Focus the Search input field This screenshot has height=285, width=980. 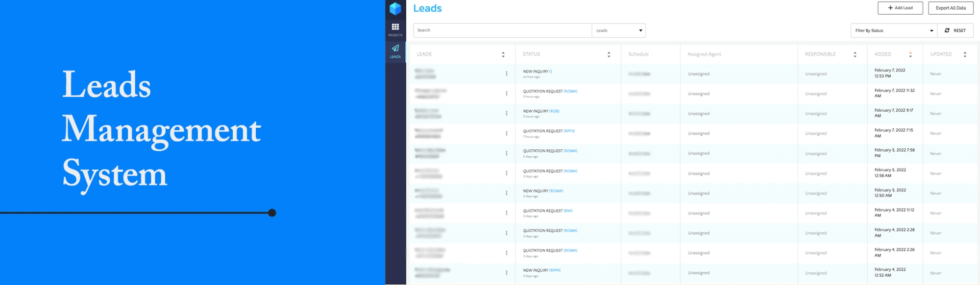[x=502, y=30]
